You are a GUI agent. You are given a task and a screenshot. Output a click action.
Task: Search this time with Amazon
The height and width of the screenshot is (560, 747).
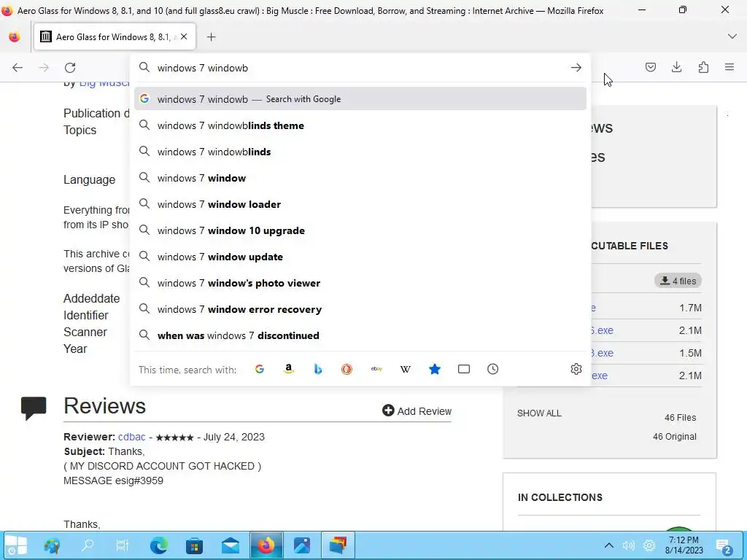288,369
